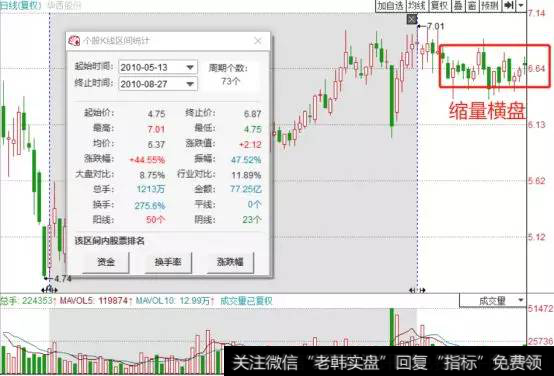Click the 成交量已复权 label
This screenshot has height=376, width=554.
[246, 301]
